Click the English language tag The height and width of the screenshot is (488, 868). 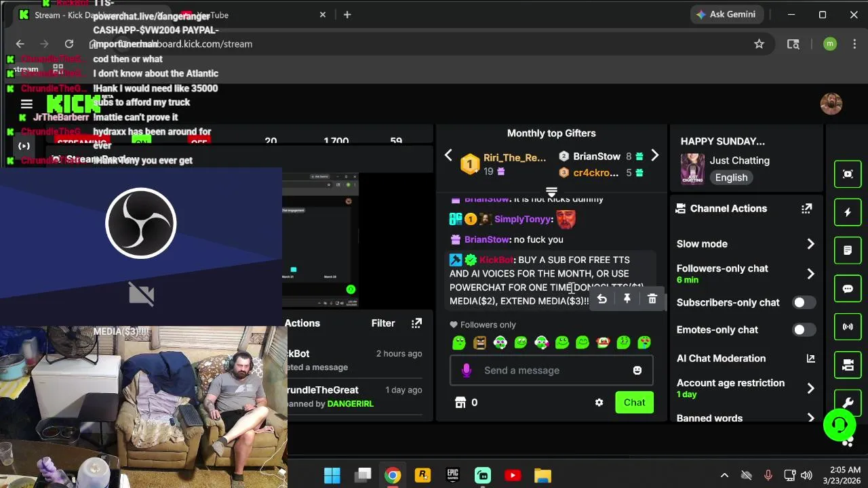[731, 178]
